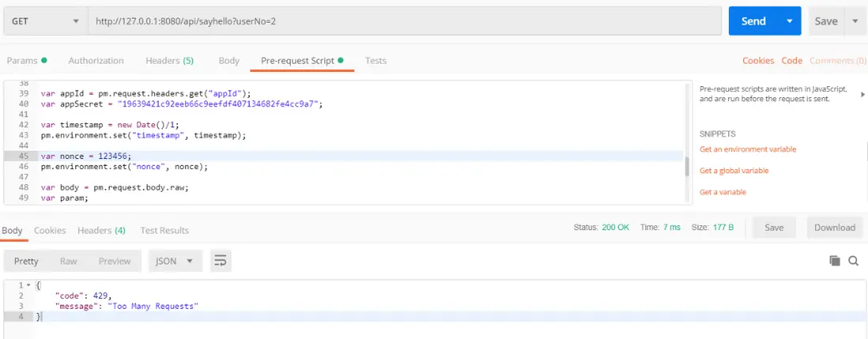The height and width of the screenshot is (339, 868).
Task: Collapse the snippets panel using the right arrow
Action: tap(862, 93)
